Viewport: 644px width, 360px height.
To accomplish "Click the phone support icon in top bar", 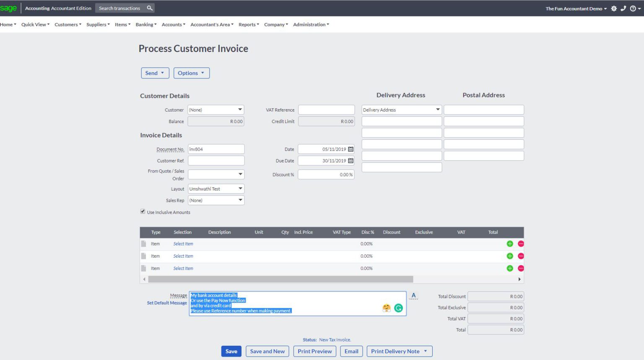I will pos(623,8).
